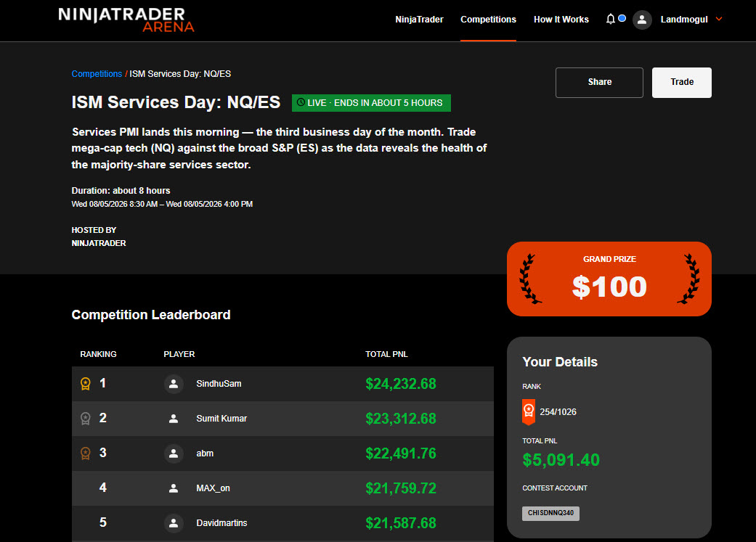Click the CHISDNNQ340 contest account tag

click(550, 513)
